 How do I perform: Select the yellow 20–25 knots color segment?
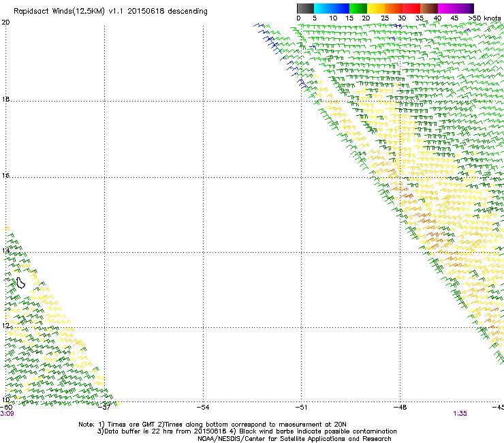(376, 8)
